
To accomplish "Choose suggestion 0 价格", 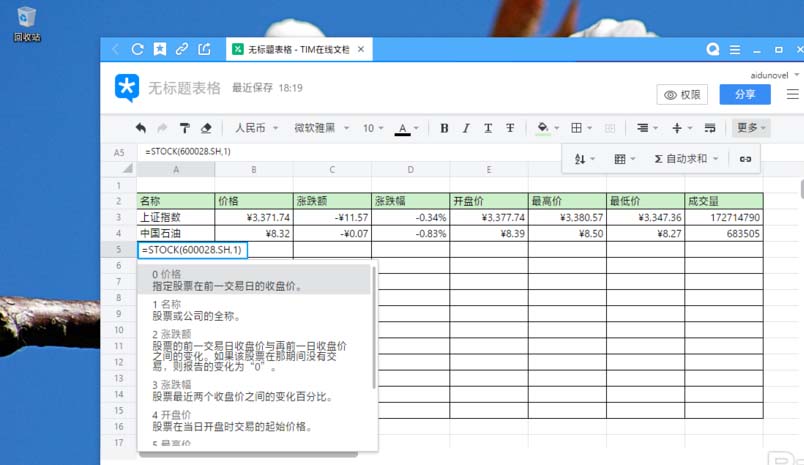I will pos(254,280).
